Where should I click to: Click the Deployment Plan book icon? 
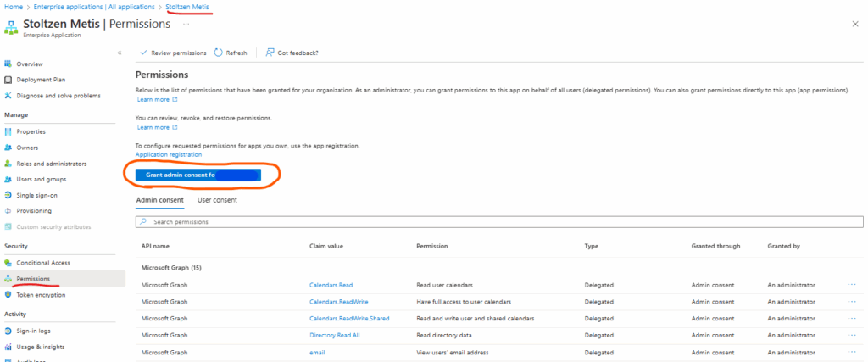8,80
